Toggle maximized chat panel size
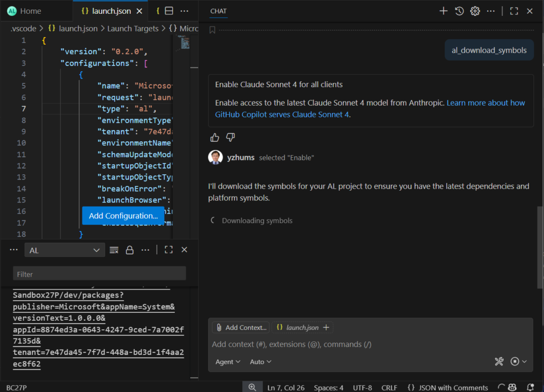This screenshot has height=392, width=544. pyautogui.click(x=514, y=11)
